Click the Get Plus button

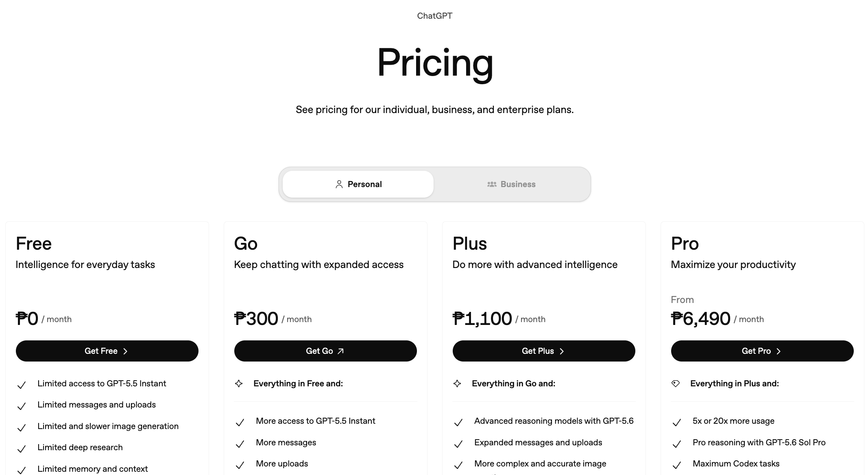[x=544, y=351]
